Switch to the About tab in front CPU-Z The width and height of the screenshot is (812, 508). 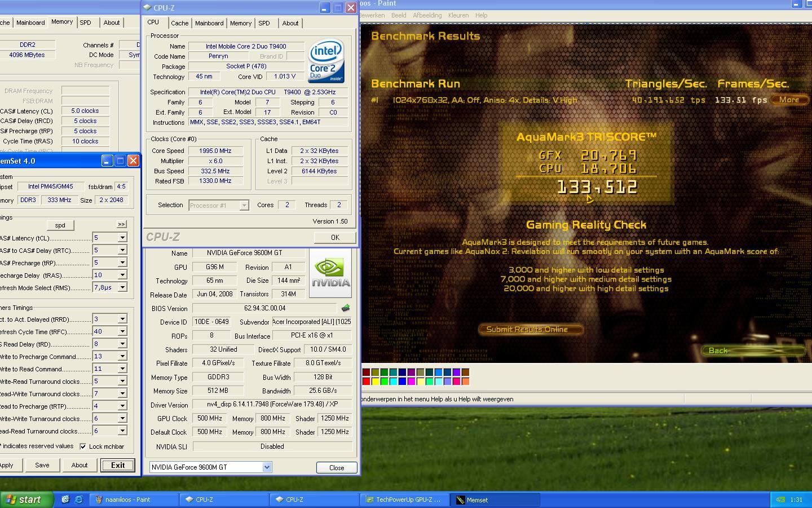coord(290,23)
